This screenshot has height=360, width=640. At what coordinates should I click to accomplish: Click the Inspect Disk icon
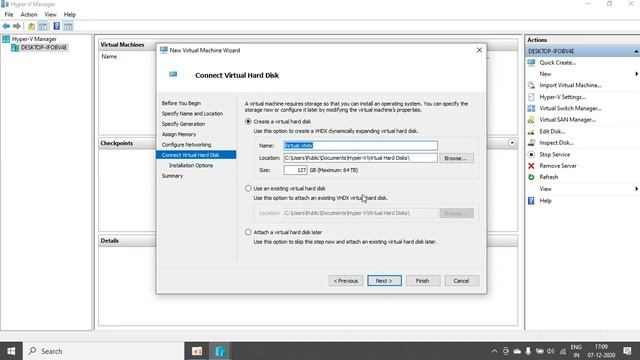click(531, 142)
